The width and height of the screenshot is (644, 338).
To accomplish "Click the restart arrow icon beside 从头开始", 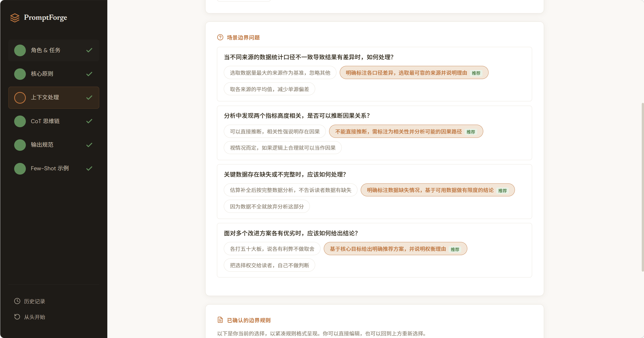I will click(17, 317).
